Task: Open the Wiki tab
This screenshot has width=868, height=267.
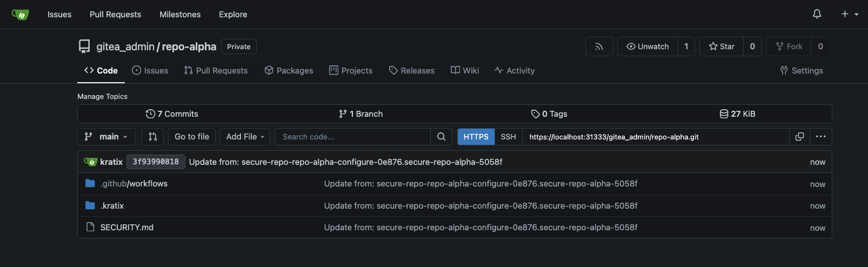Action: click(x=465, y=70)
